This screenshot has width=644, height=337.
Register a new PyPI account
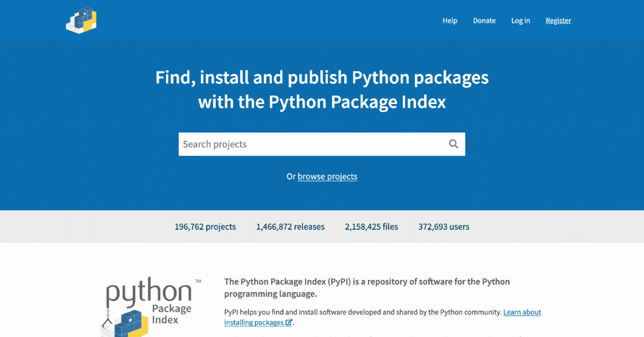pyautogui.click(x=558, y=20)
